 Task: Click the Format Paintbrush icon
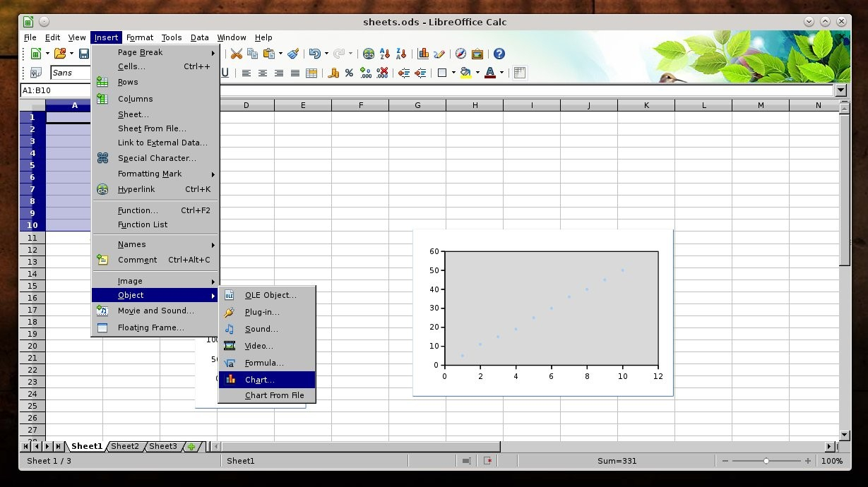(293, 54)
